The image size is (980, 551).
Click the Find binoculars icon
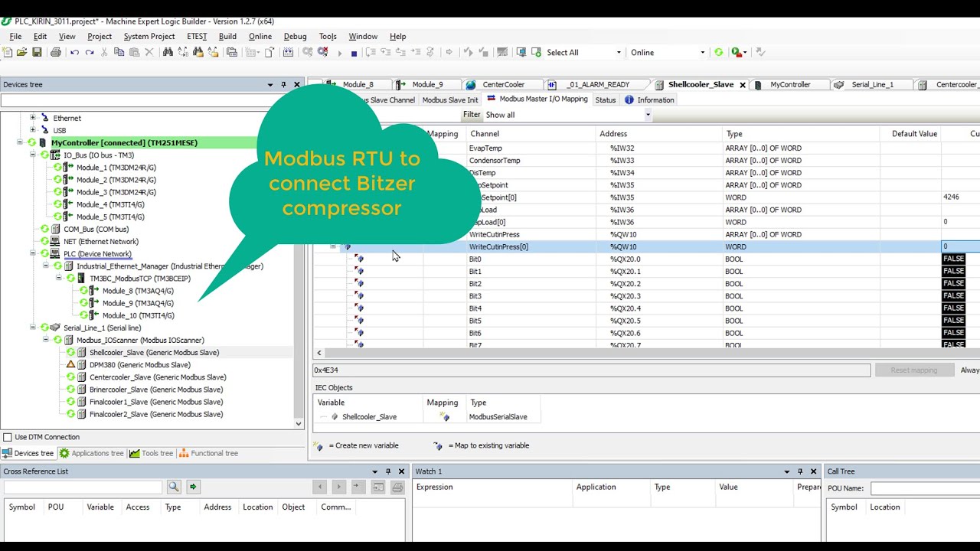point(168,52)
